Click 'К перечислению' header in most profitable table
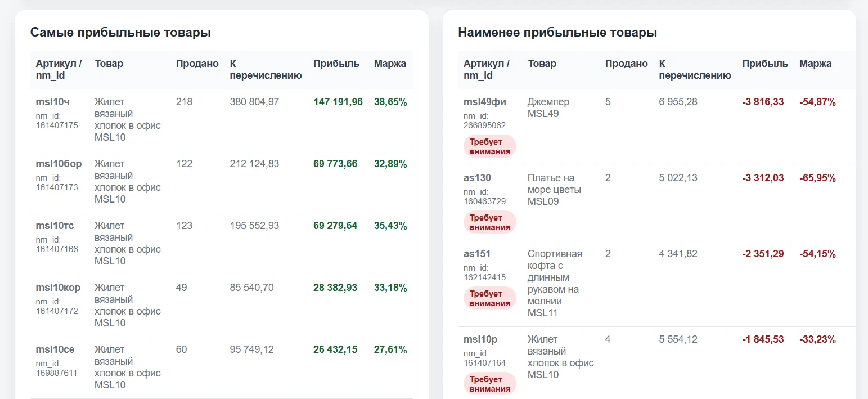 coord(266,70)
